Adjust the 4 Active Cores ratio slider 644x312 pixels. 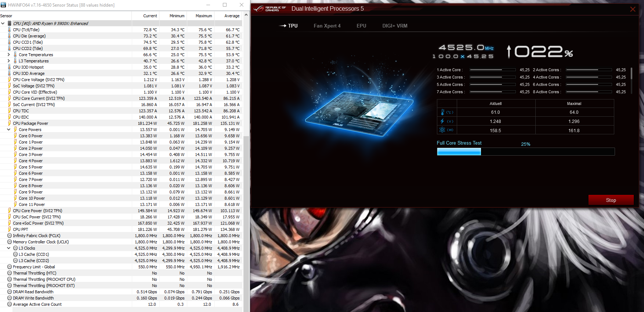tap(589, 77)
